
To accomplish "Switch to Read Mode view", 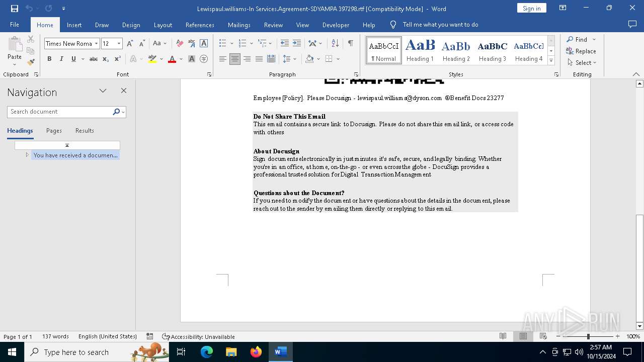I will 503,336.
